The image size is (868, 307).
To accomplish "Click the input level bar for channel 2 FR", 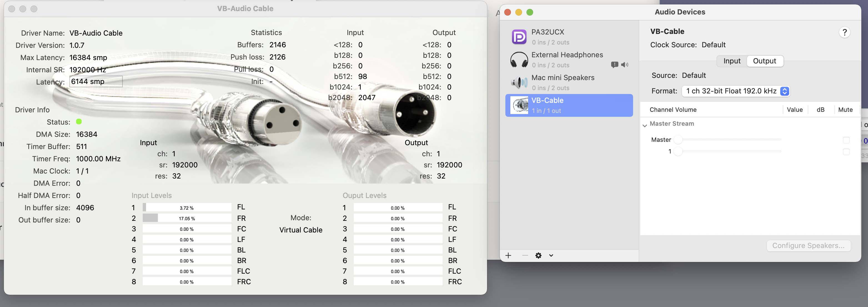I will click(187, 218).
